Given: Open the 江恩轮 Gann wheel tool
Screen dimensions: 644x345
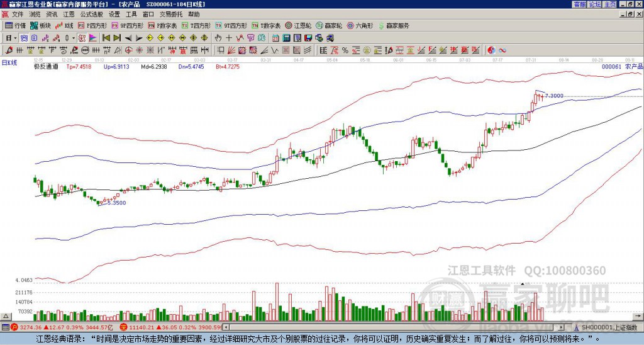Looking at the screenshot, I should click(x=298, y=25).
